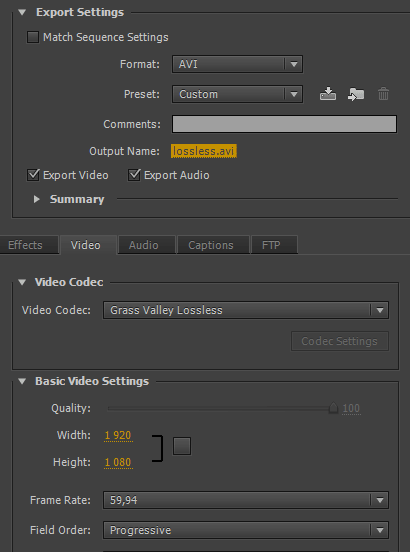
Task: Save the current preset icon
Action: [328, 94]
